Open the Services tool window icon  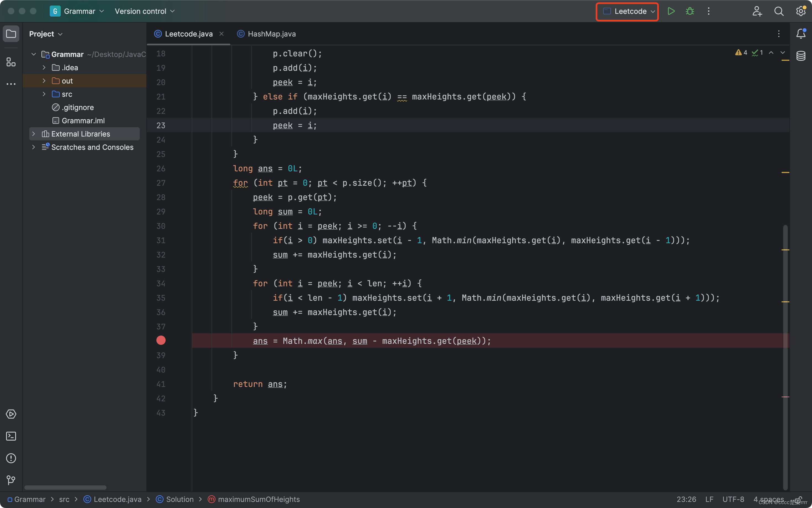tap(11, 414)
